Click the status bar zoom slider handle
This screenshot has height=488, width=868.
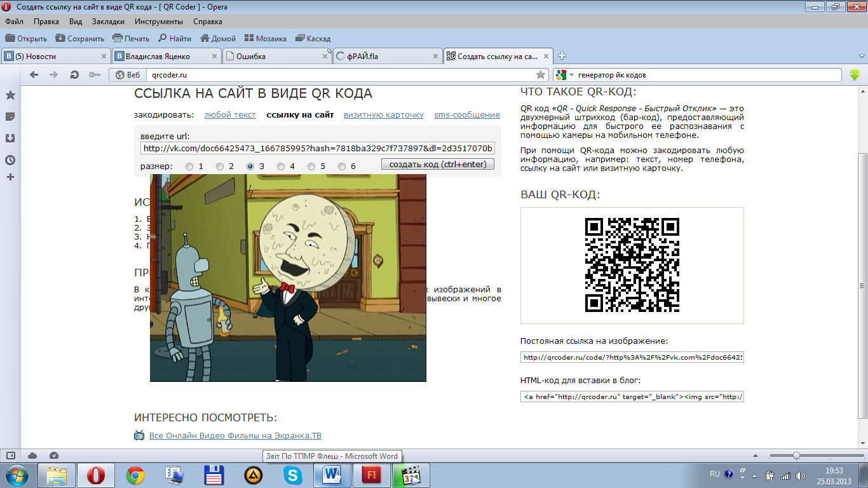click(x=796, y=456)
